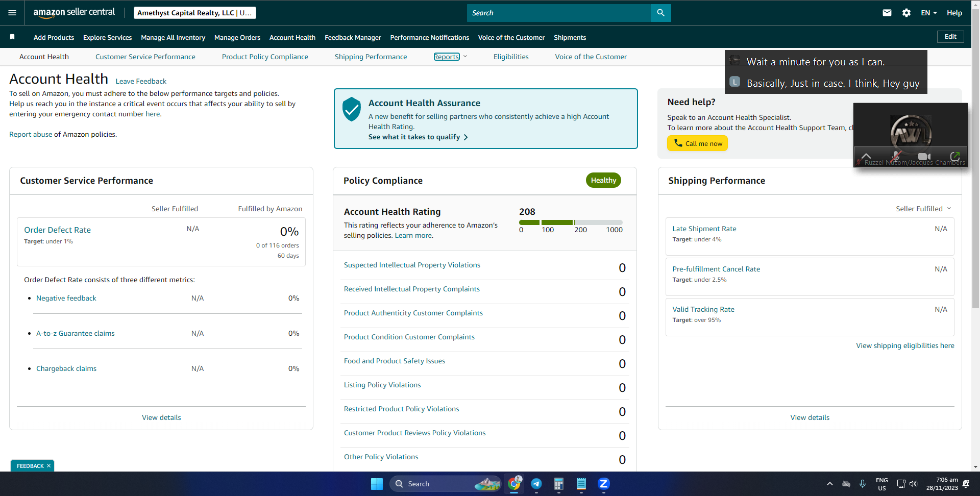Close the FEEDBACK tab with X
This screenshot has width=980, height=496.
point(49,466)
